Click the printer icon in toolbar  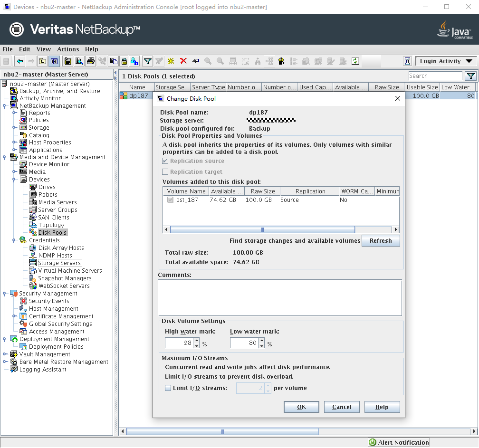(91, 61)
